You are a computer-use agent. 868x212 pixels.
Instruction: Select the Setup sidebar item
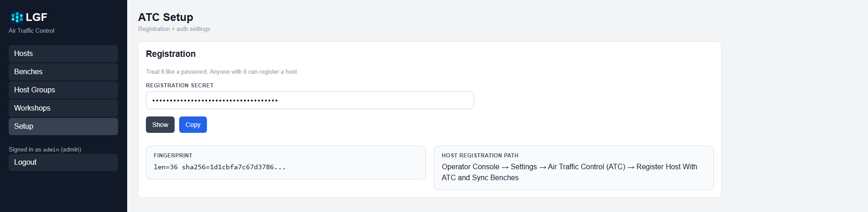(x=63, y=126)
